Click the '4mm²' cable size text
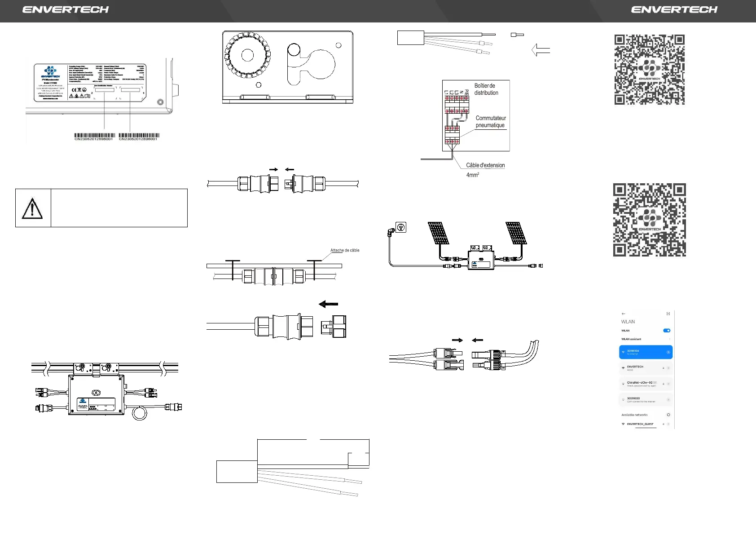This screenshot has width=756, height=535. click(x=473, y=175)
